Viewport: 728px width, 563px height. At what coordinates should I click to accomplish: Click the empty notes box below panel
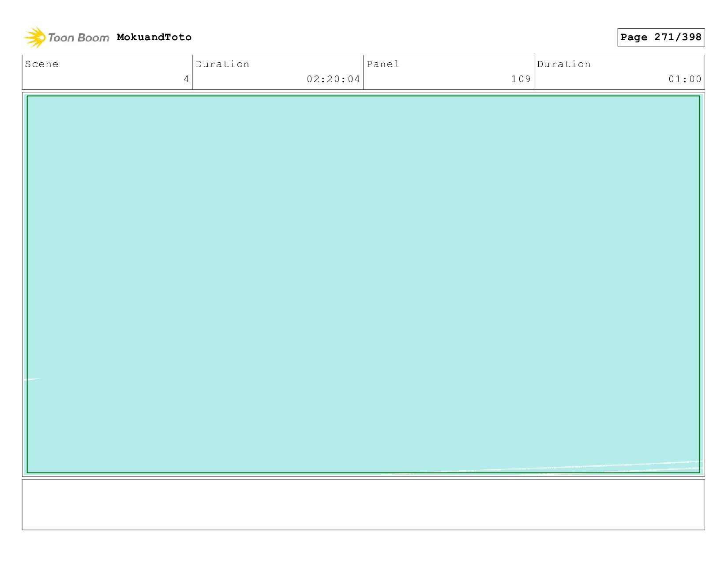click(363, 505)
